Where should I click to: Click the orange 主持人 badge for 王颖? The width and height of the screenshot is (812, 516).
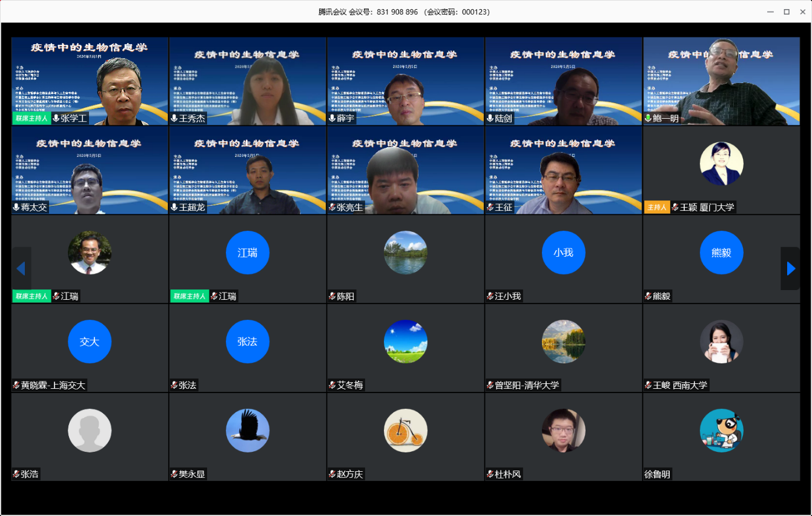(x=657, y=207)
